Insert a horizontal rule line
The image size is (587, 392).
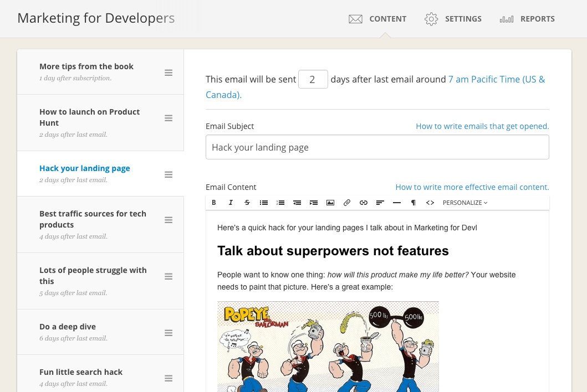point(397,203)
